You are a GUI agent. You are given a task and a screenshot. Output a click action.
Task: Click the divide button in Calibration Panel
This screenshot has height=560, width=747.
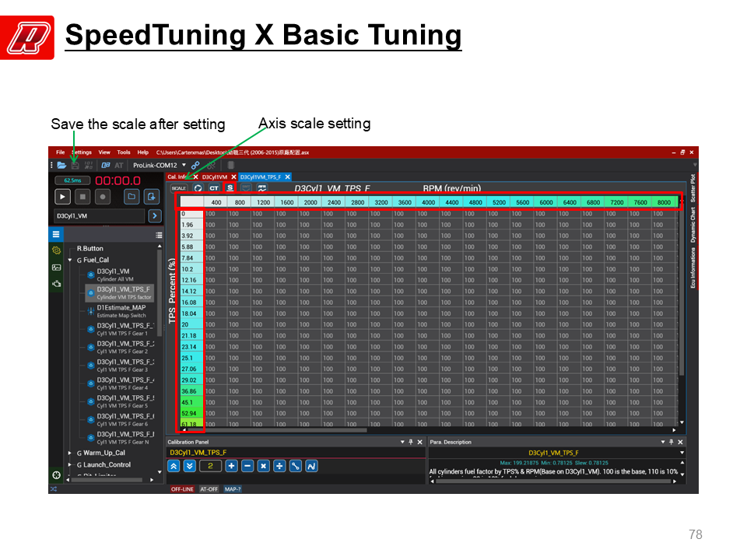(279, 466)
